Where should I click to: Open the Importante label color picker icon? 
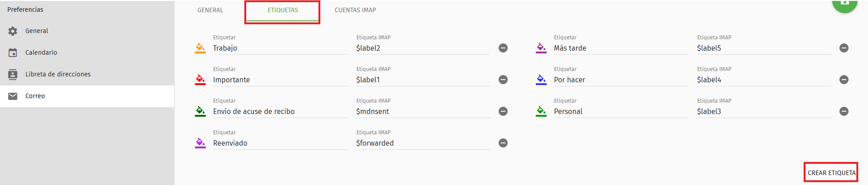point(200,80)
